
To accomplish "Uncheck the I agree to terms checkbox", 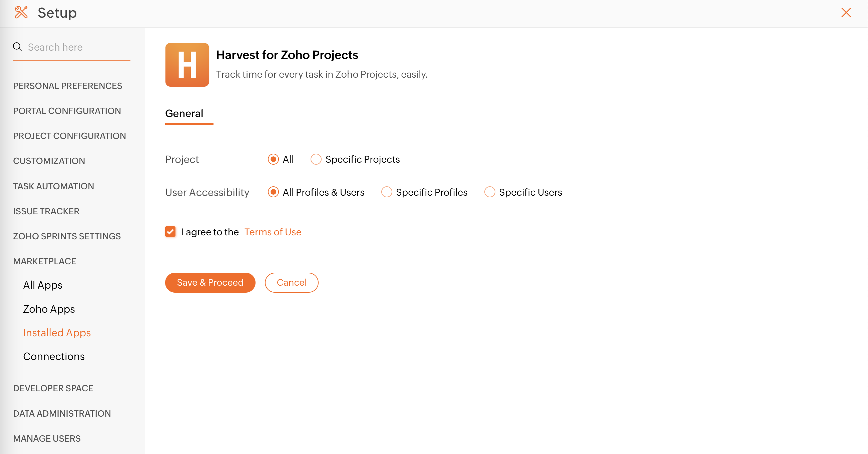I will pos(170,232).
